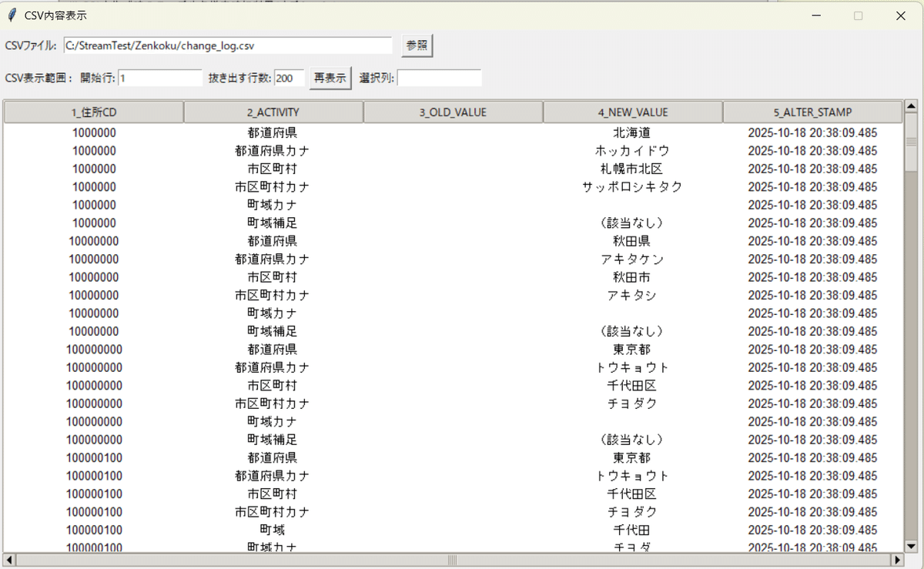Click the horizontal scrollbar track
The width and height of the screenshot is (924, 569).
pyautogui.click(x=454, y=561)
